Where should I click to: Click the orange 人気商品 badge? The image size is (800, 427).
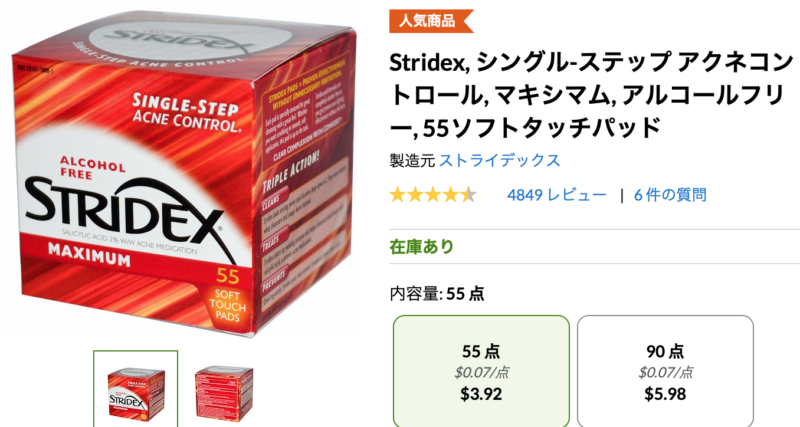coord(431,21)
